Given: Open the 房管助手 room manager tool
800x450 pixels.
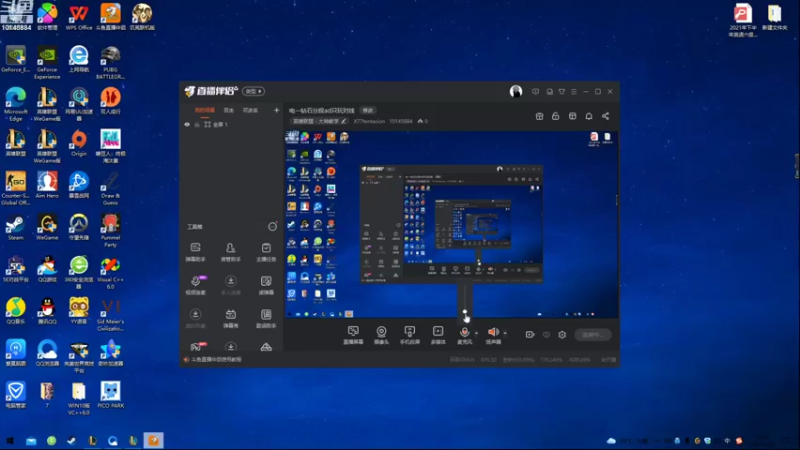Looking at the screenshot, I should (x=231, y=252).
